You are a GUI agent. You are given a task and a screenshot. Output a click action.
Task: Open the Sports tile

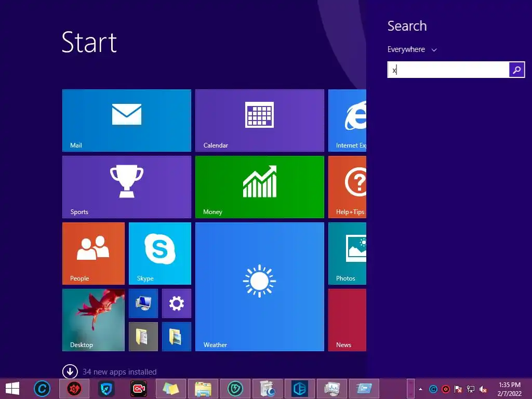[x=127, y=187]
